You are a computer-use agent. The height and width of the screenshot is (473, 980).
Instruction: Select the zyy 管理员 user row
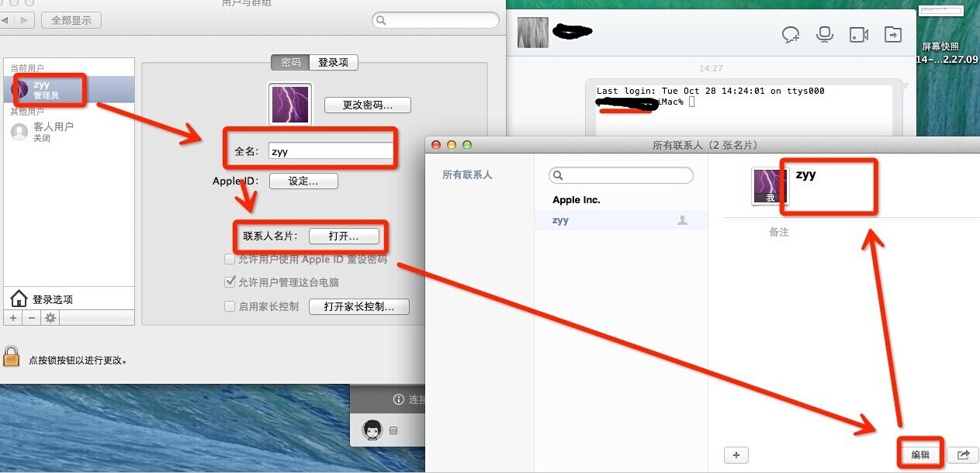68,90
